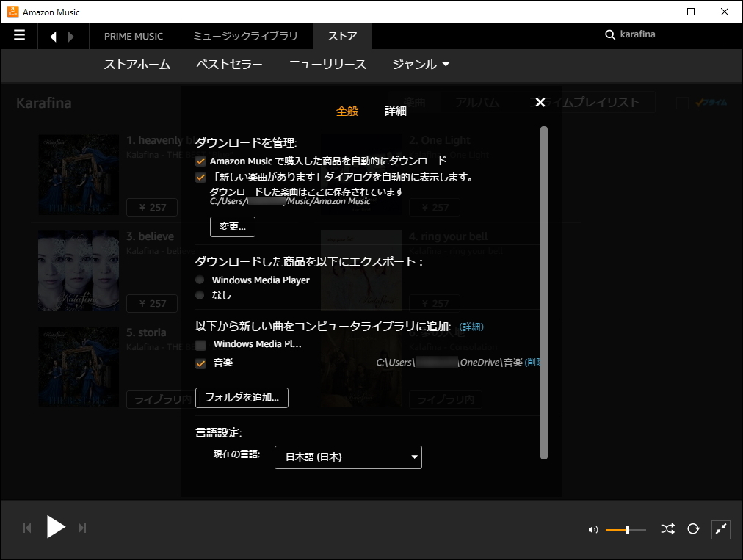Screen dimensions: 743x560
Task: Click the back navigation arrow
Action: point(53,35)
